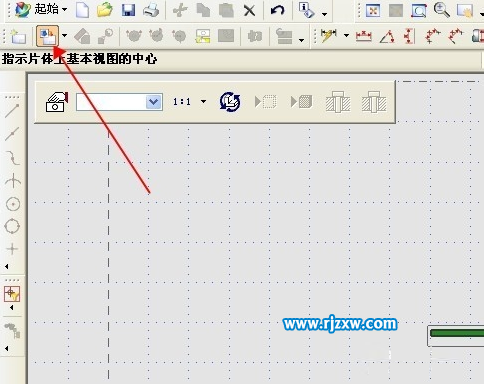Save the file with the floppy disk icon

click(x=128, y=10)
